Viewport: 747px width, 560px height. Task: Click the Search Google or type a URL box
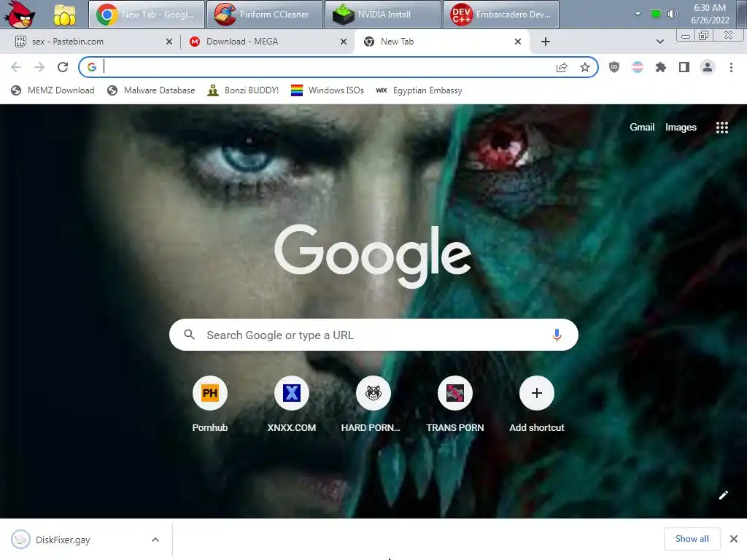coord(373,335)
